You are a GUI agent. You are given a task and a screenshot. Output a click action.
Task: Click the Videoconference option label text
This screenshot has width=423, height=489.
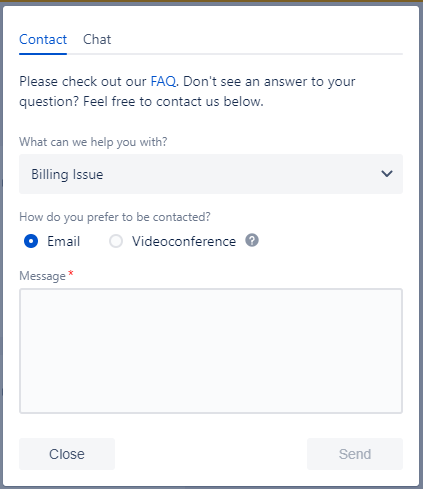[184, 241]
